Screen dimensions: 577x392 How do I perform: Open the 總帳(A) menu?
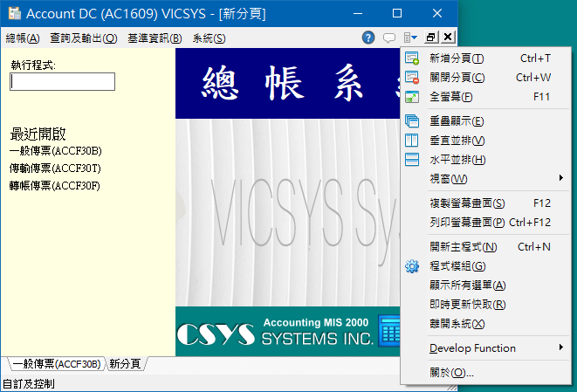point(23,38)
